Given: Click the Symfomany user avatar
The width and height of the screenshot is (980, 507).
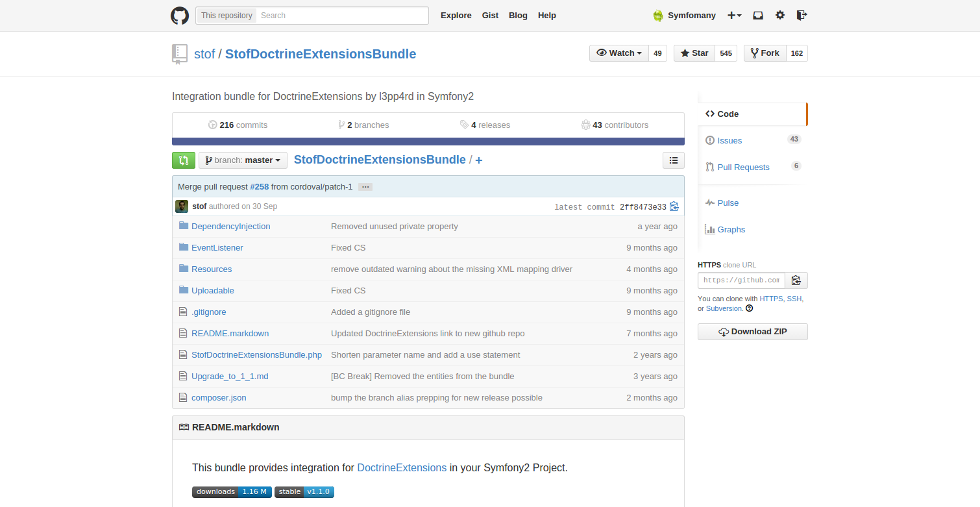Looking at the screenshot, I should (x=658, y=16).
